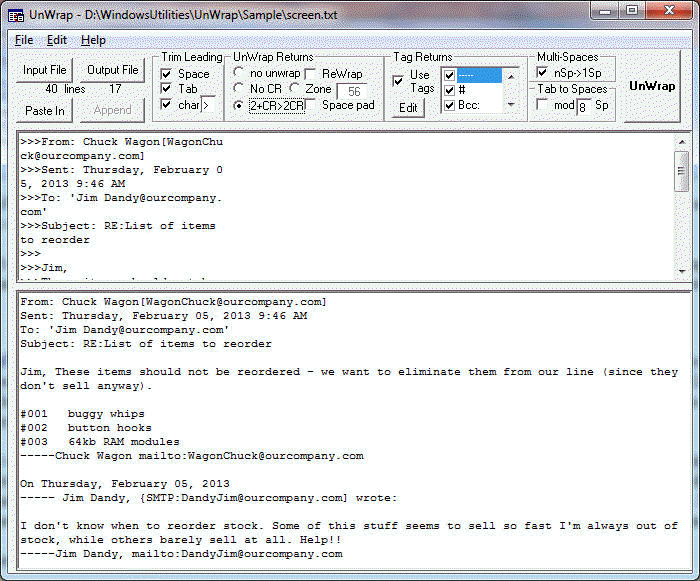700x581 pixels.
Task: Click the Paste In button
Action: coord(45,110)
